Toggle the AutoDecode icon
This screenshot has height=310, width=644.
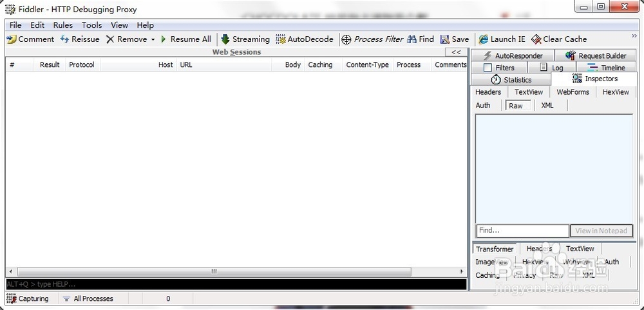click(281, 39)
